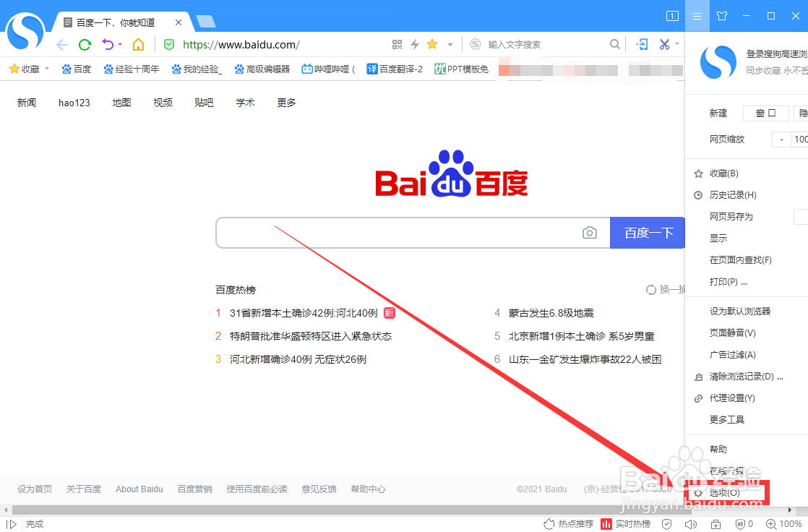Screen dimensions: 808x532
Task: Click the camera image search icon
Action: (590, 233)
